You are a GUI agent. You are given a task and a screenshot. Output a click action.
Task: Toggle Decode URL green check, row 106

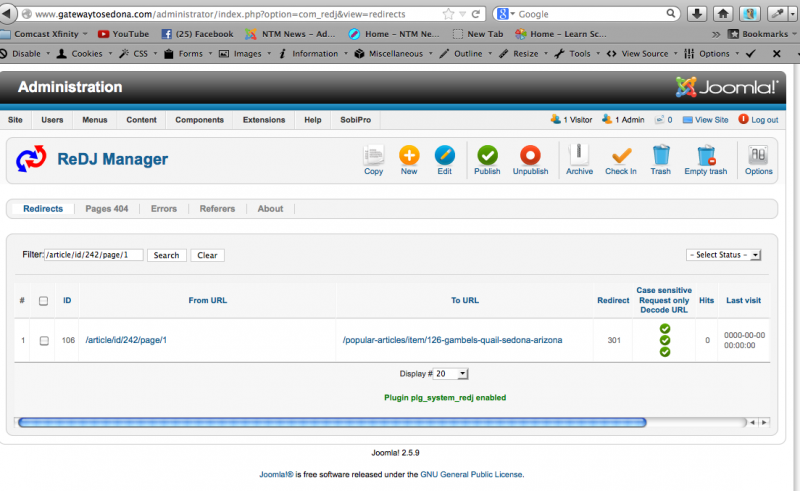coord(665,352)
